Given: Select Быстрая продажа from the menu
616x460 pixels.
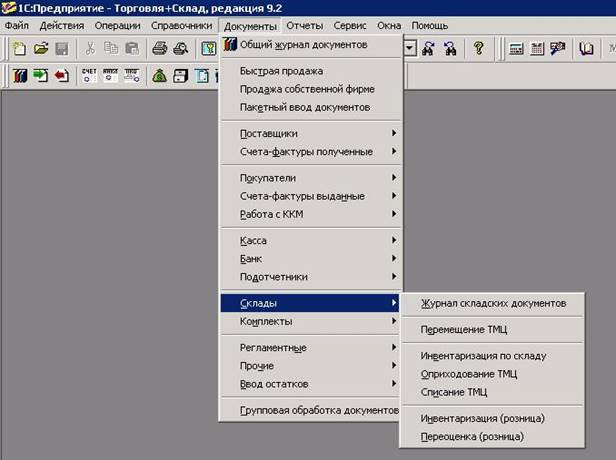Looking at the screenshot, I should [x=281, y=71].
